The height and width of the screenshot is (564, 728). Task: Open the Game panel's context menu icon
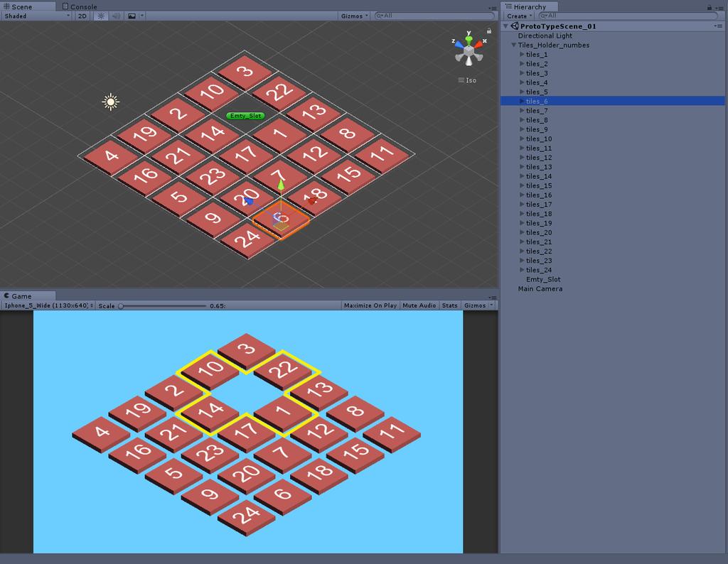(x=493, y=298)
